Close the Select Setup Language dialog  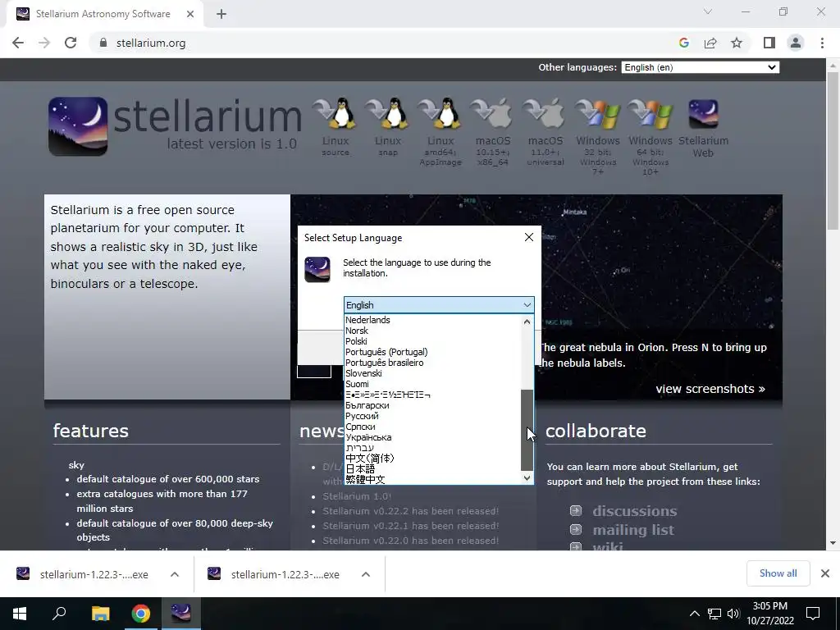coord(529,237)
